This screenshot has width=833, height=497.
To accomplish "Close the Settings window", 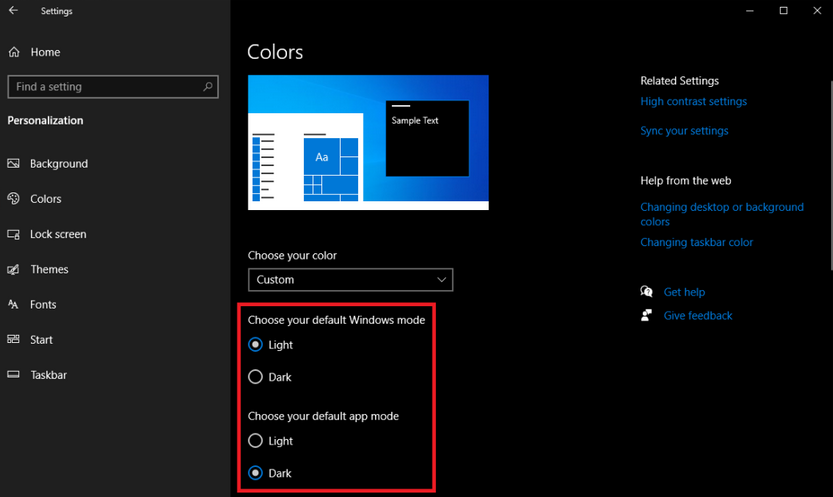I will click(817, 11).
